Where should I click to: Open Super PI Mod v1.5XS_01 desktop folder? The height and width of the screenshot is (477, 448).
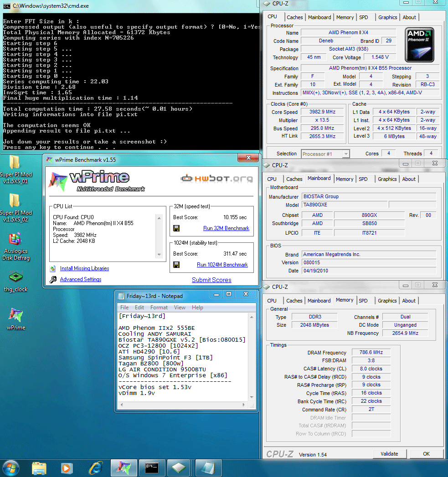(x=16, y=169)
